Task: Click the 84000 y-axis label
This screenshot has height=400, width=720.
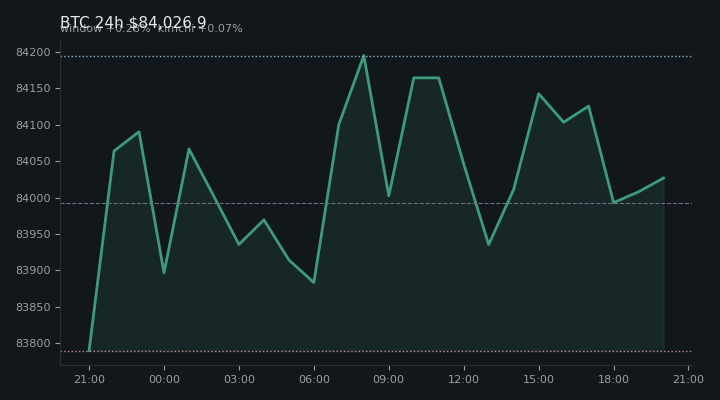Action: click(33, 198)
